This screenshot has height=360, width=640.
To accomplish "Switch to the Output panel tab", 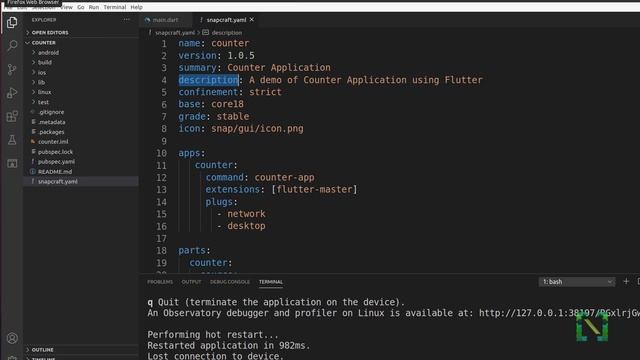I will pyautogui.click(x=191, y=282).
